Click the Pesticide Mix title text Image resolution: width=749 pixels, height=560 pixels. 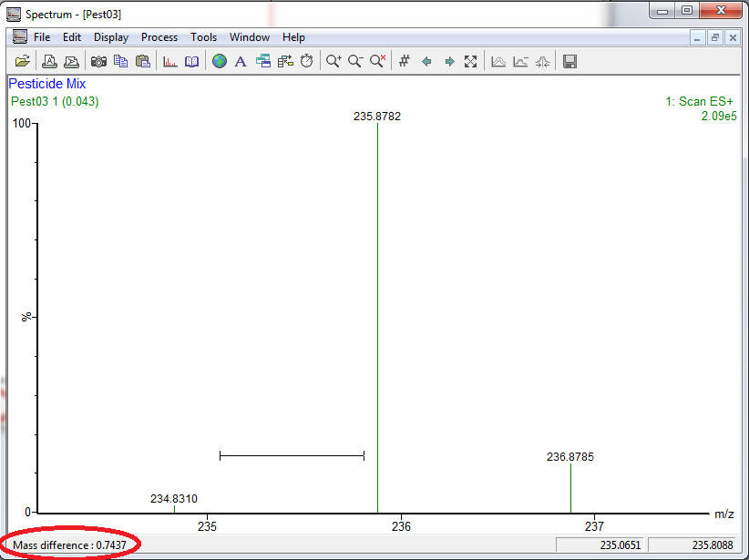click(47, 84)
